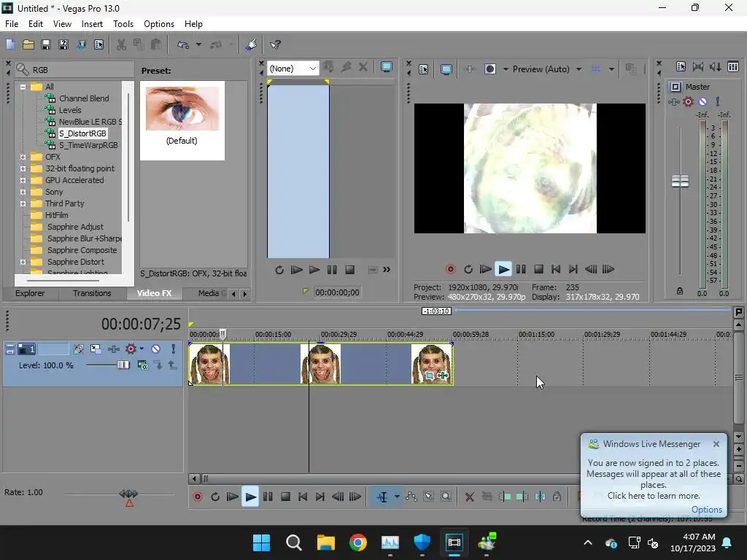Click the RGB search field
The image size is (747, 560).
pyautogui.click(x=81, y=69)
